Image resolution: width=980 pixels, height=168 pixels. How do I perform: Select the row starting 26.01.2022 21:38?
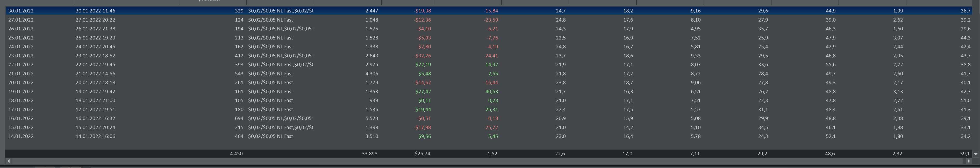[x=489, y=29]
